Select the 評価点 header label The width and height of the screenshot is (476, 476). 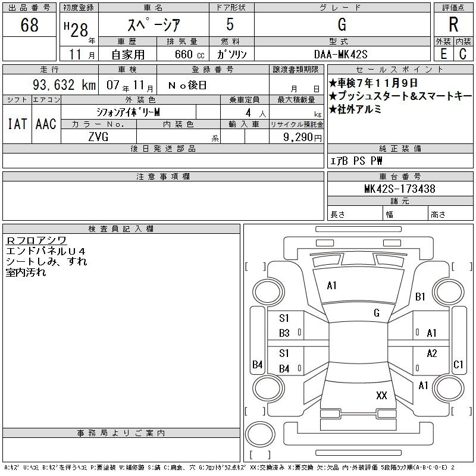click(x=453, y=8)
